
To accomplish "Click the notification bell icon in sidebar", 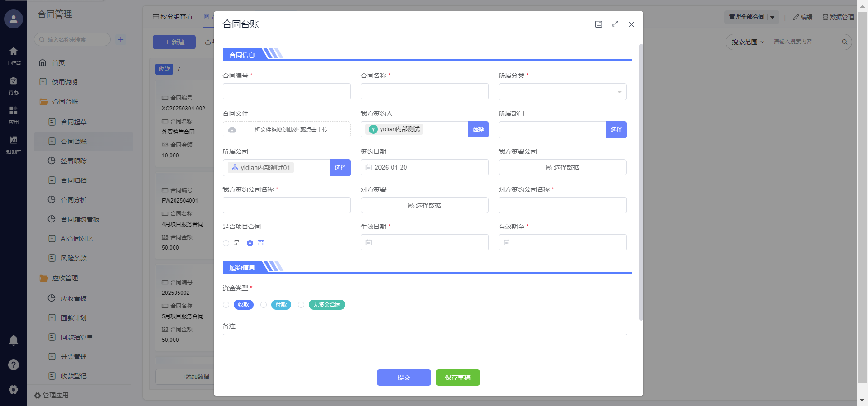I will 14,340.
